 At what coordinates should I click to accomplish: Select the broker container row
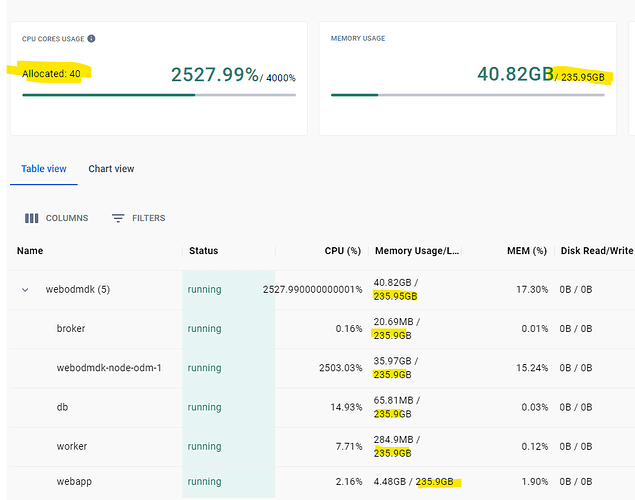coord(322,329)
